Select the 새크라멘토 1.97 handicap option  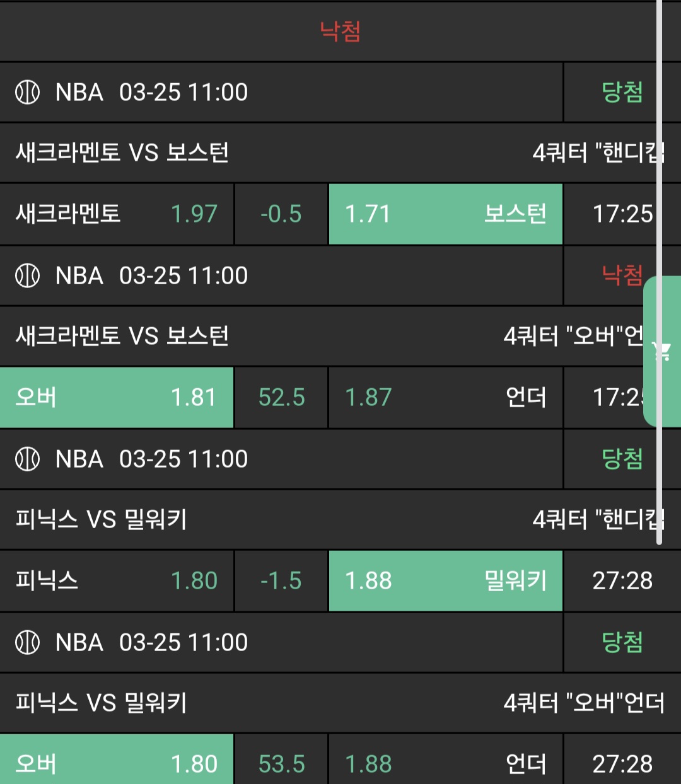pyautogui.click(x=117, y=214)
